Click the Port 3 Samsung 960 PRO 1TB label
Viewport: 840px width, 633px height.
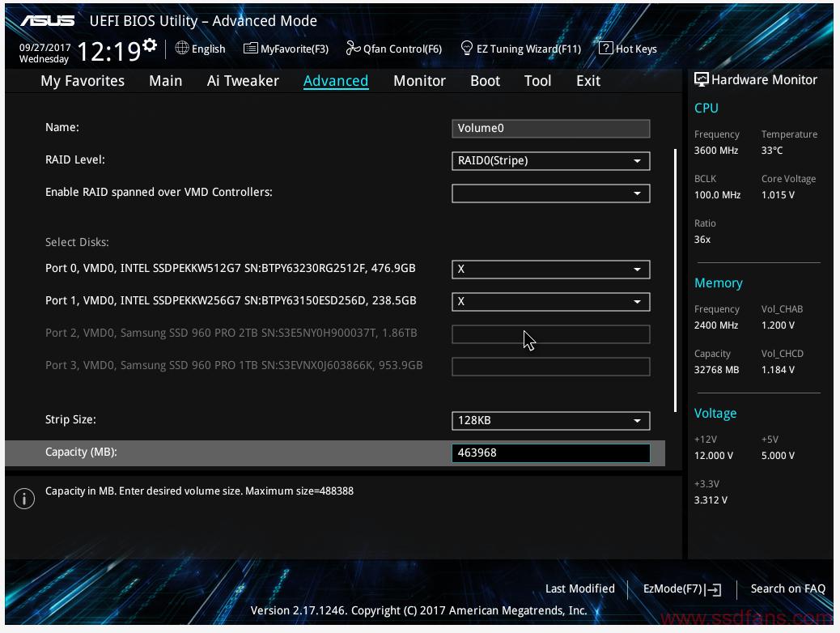[234, 366]
